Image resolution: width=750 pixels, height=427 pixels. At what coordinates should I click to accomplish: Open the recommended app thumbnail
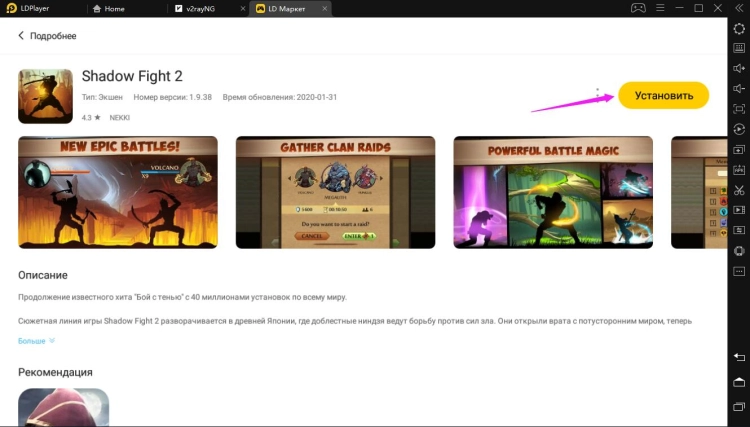coord(64,406)
